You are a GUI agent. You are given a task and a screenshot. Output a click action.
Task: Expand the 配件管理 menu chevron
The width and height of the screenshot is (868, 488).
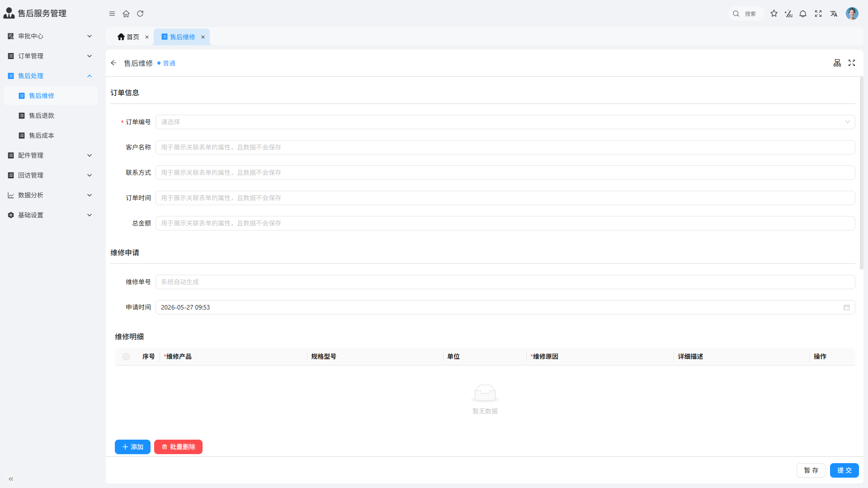[x=90, y=155]
